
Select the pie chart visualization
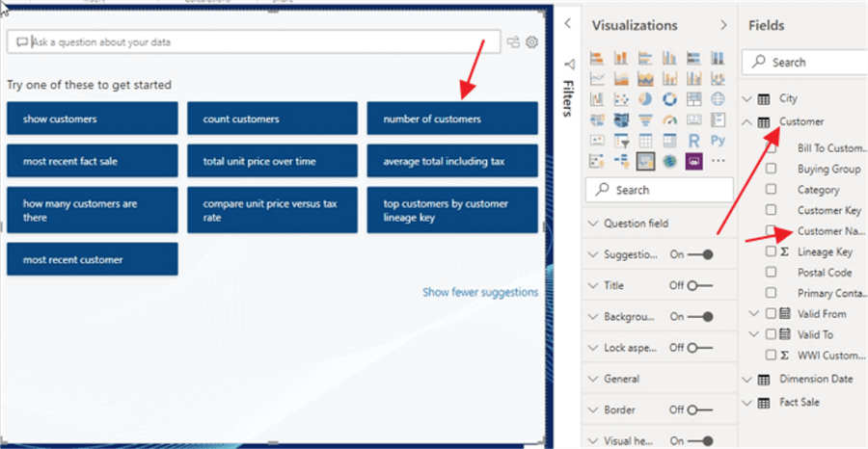pos(645,99)
